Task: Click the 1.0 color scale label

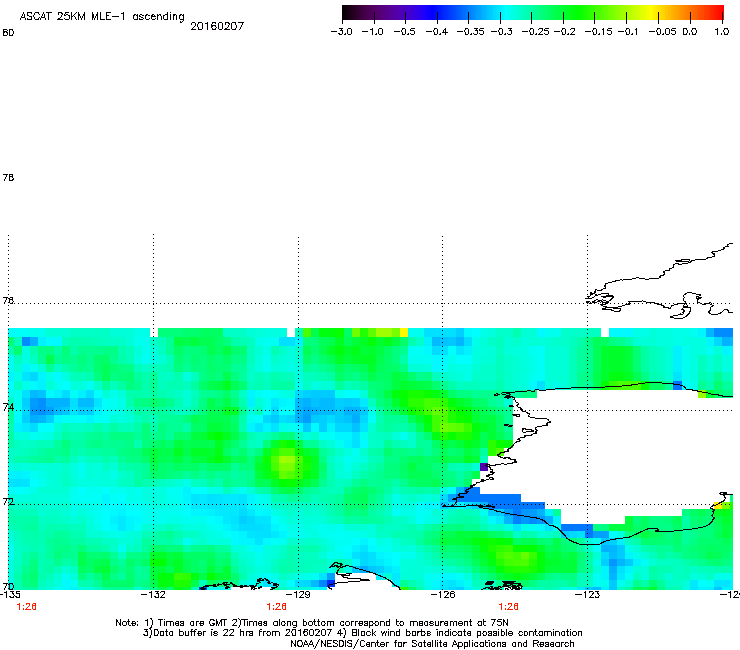Action: point(722,32)
